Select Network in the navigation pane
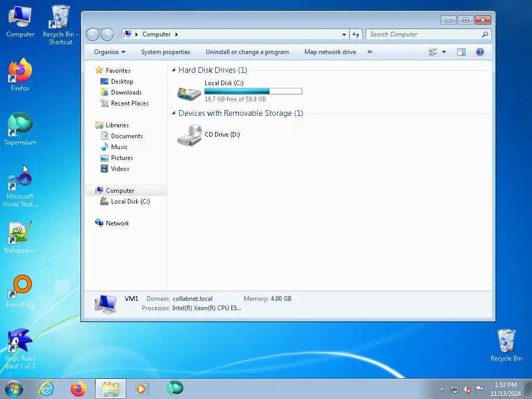Image resolution: width=532 pixels, height=399 pixels. pos(117,223)
